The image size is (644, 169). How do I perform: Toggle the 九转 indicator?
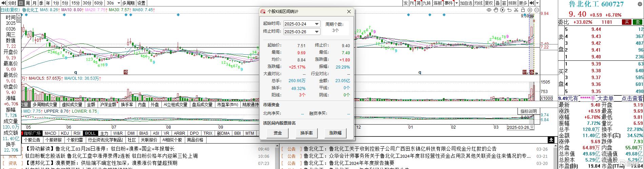427,3
